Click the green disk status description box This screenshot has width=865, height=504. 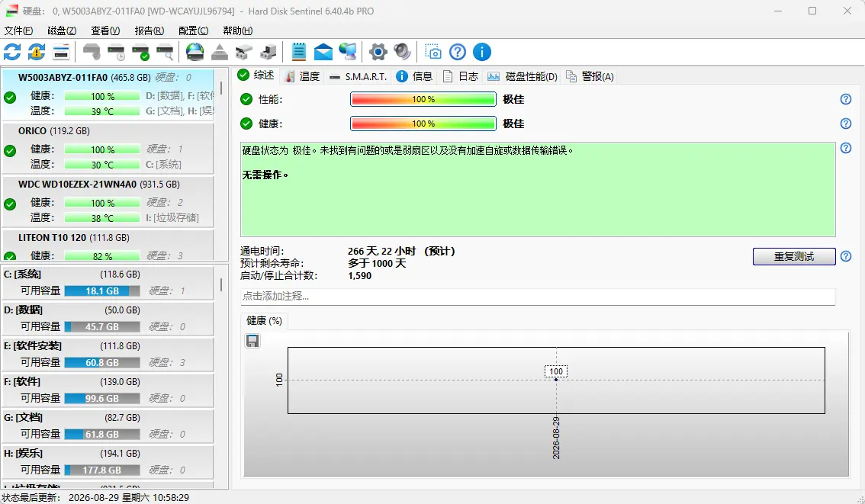click(538, 190)
